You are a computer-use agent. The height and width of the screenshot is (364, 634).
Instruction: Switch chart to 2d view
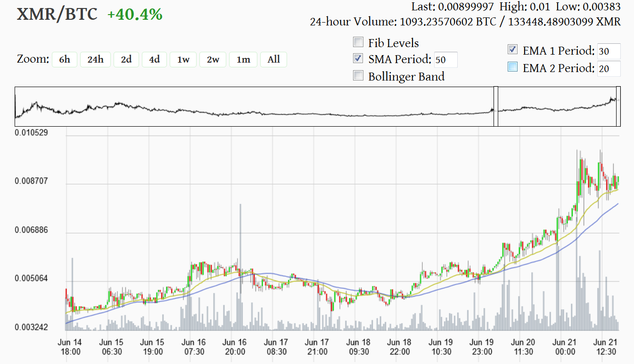126,59
